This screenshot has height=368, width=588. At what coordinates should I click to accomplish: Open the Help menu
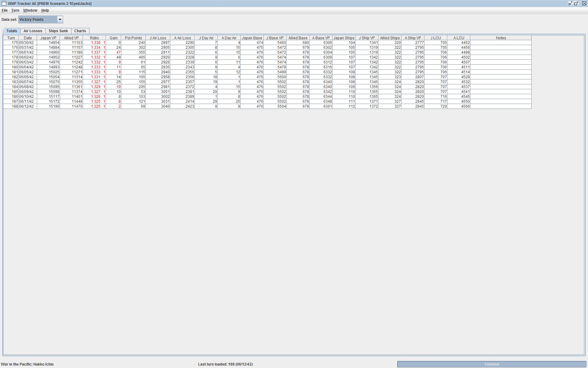pos(45,10)
